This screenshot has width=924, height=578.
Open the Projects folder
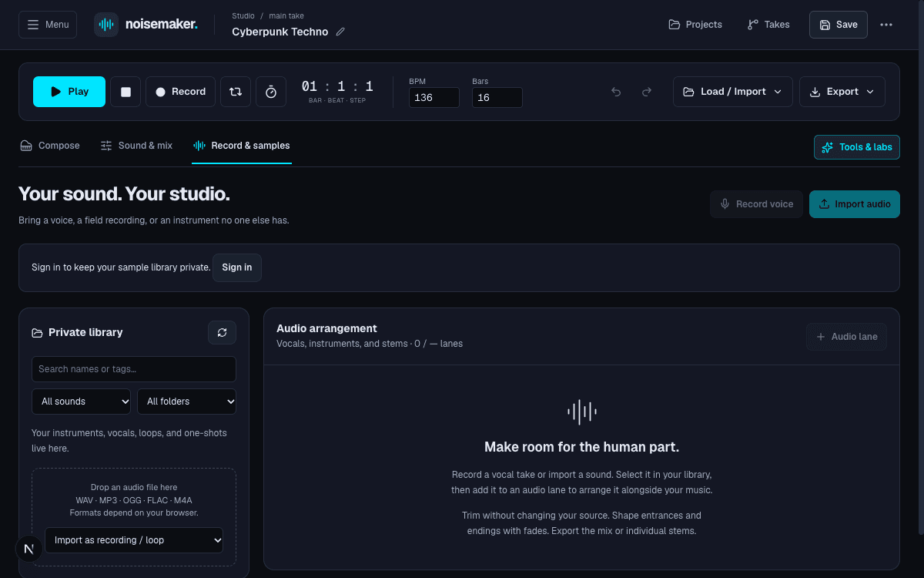[x=695, y=25]
